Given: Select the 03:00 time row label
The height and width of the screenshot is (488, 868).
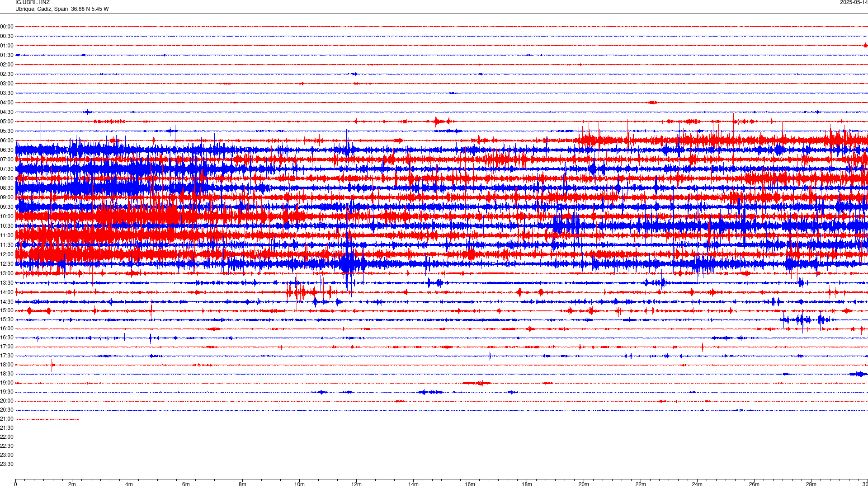Looking at the screenshot, I should pyautogui.click(x=7, y=84).
